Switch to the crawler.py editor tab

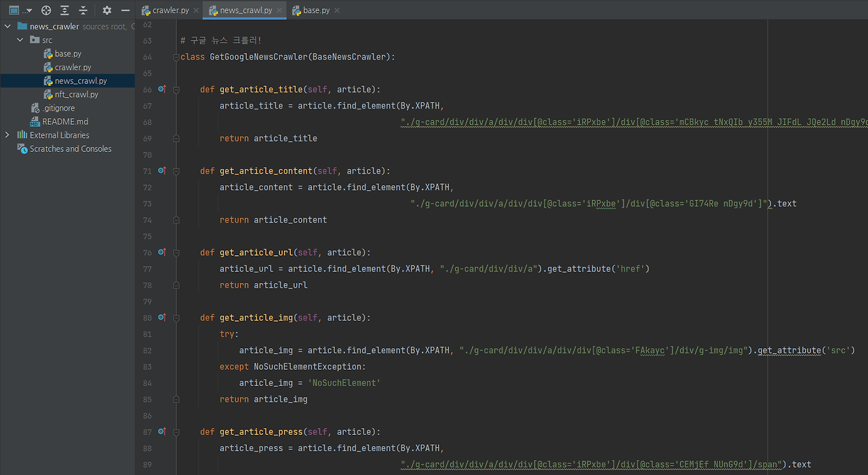(x=170, y=10)
